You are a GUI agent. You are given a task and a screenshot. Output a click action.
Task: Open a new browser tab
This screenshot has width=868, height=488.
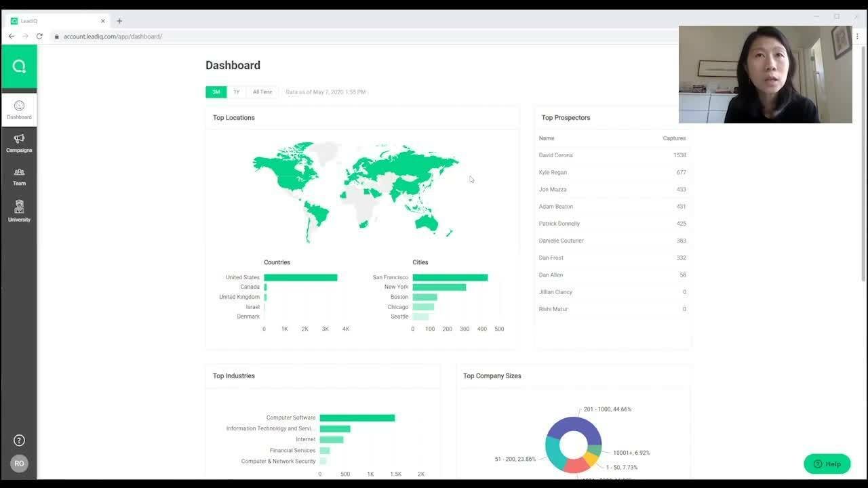click(x=119, y=20)
